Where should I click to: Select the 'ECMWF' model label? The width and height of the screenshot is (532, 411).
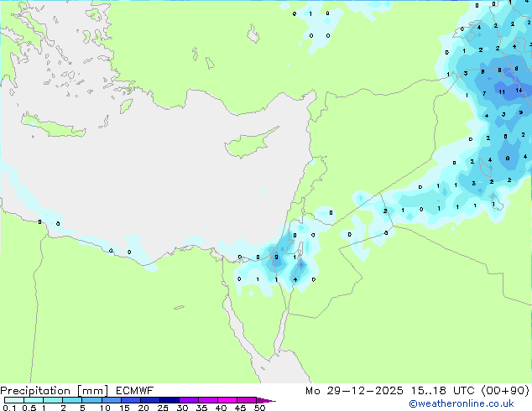[135, 391]
